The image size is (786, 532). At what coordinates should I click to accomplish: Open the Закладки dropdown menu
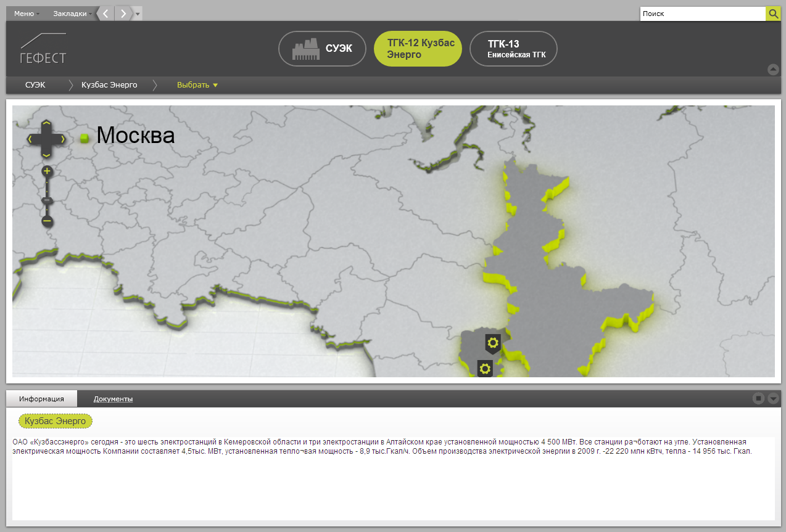[72, 14]
